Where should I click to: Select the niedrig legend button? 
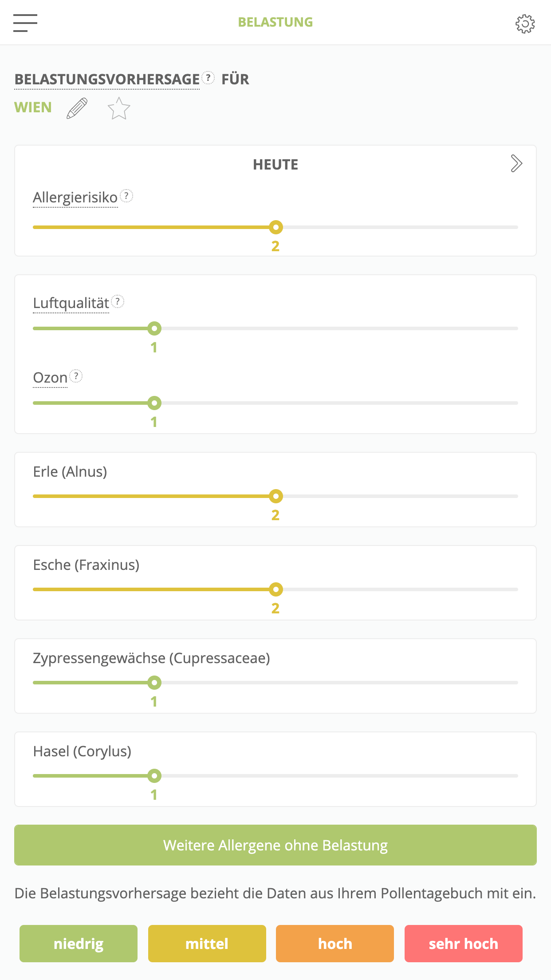click(x=79, y=944)
